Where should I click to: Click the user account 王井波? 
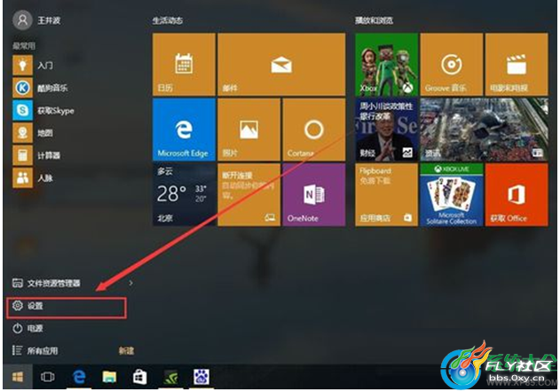tap(36, 20)
